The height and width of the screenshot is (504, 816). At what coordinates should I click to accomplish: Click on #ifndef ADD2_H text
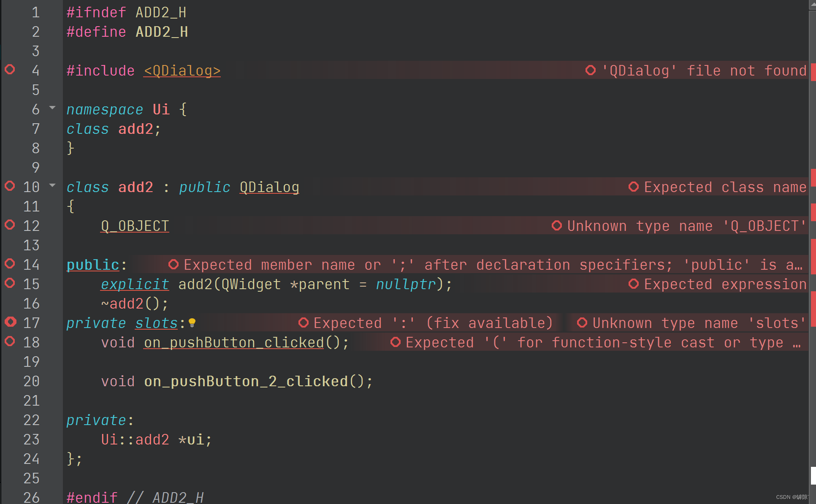click(x=126, y=12)
